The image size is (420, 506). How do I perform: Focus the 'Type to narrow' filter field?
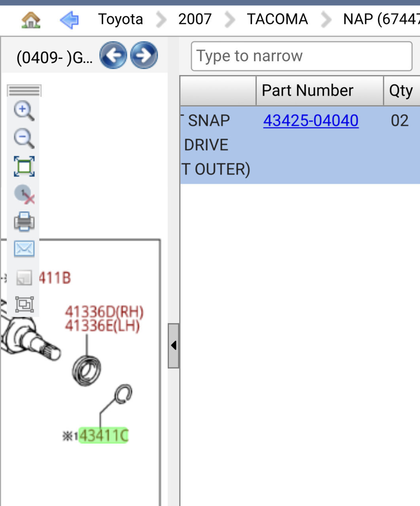point(301,56)
